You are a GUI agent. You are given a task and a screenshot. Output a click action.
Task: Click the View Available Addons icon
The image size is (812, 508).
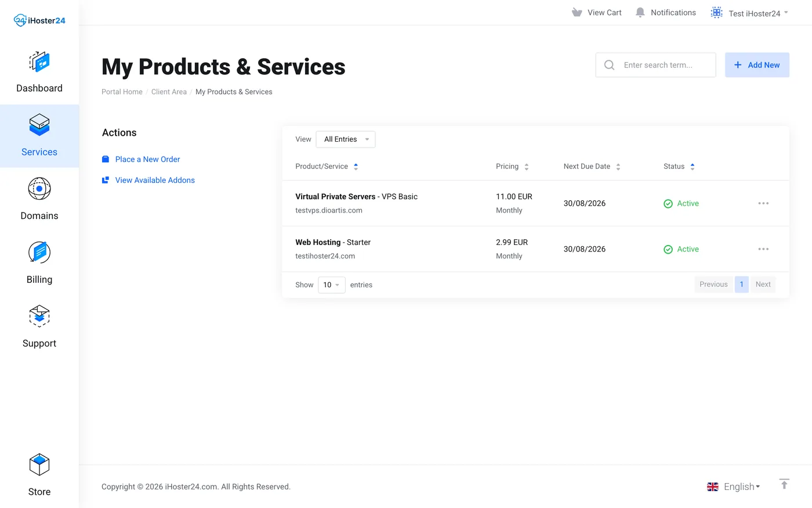click(106, 180)
